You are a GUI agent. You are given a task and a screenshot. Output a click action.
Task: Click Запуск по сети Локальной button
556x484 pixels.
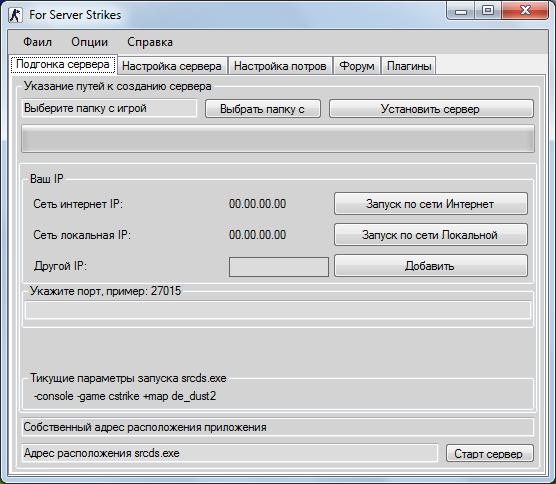pyautogui.click(x=431, y=234)
